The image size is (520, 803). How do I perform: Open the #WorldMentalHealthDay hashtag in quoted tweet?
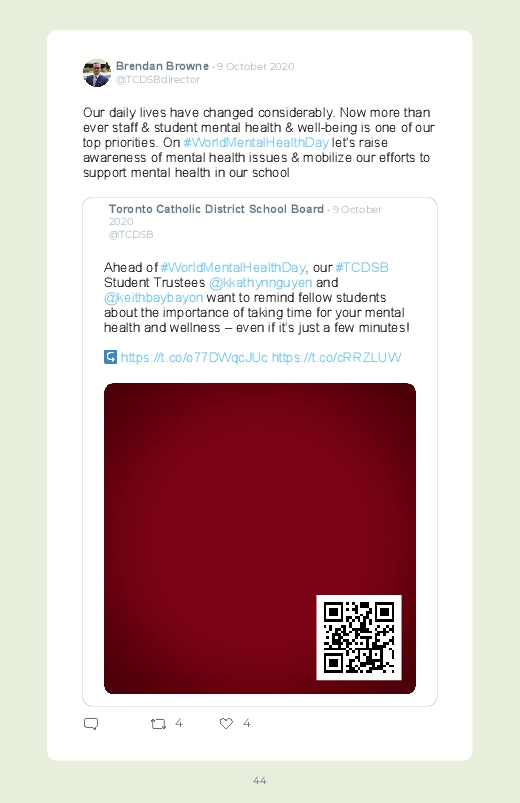pyautogui.click(x=233, y=267)
